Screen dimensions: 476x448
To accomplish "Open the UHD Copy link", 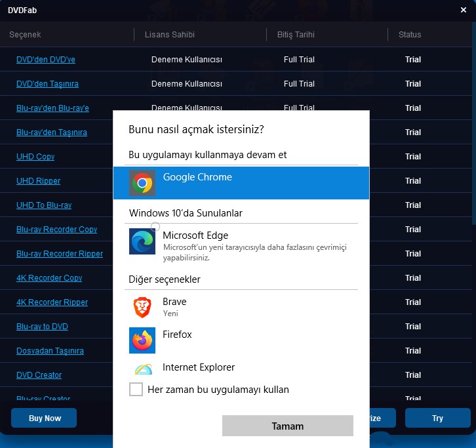I will pos(35,157).
